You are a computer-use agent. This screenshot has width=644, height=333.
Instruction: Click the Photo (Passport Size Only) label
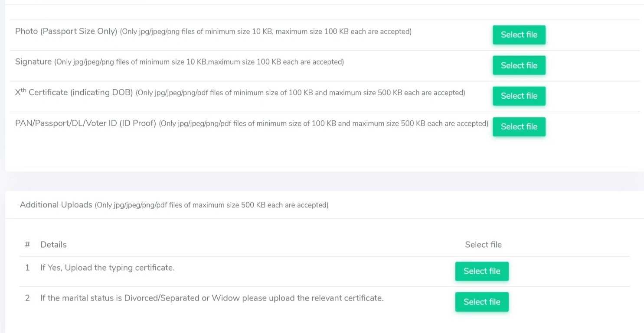[x=66, y=32]
